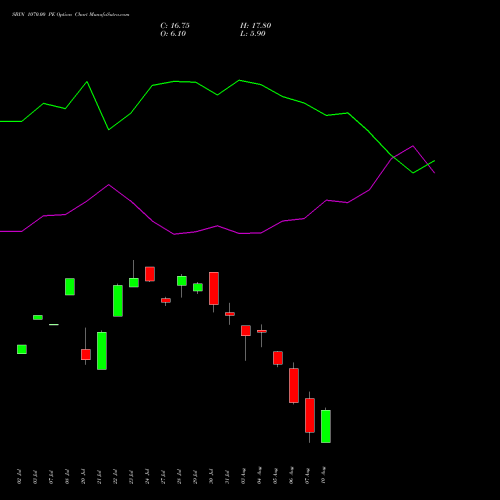This screenshot has width=500, height=500.
Task: Click the 02 Jul date label
Action: point(19,477)
